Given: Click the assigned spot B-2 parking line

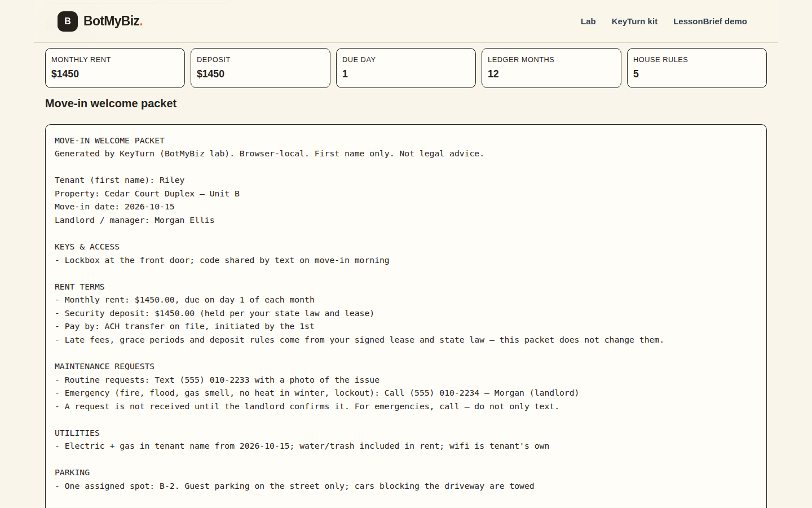Looking at the screenshot, I should click(294, 486).
